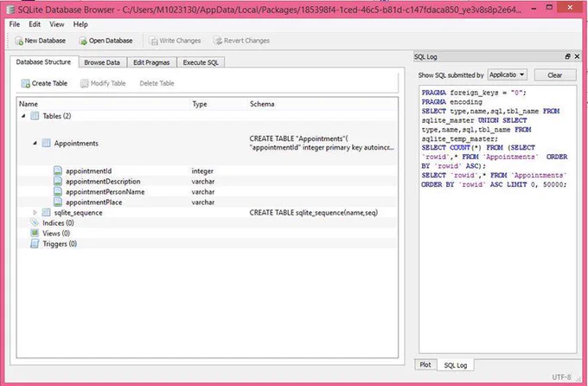Screen dimensions: 588x386
Task: Click the Modify Table icon
Action: pyautogui.click(x=85, y=83)
